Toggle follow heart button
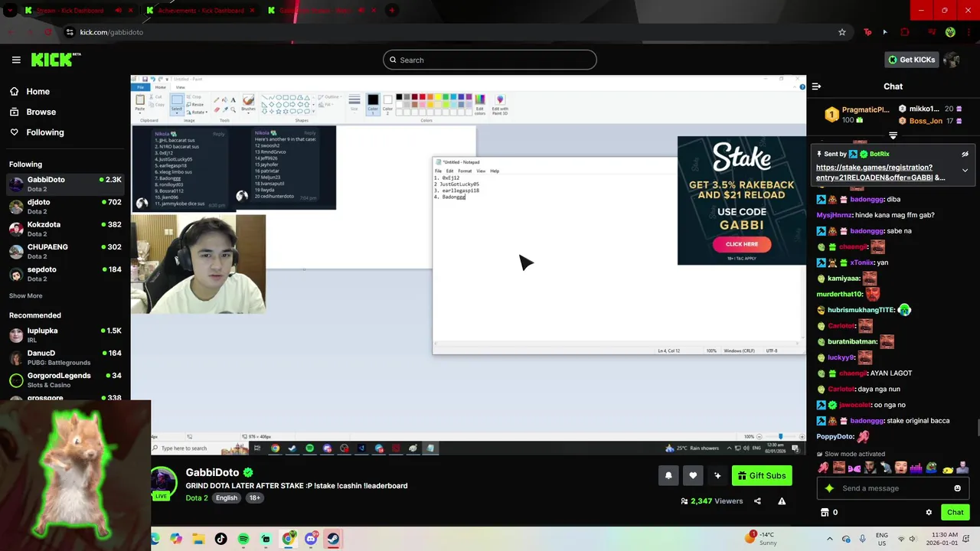980x551 pixels. [x=693, y=475]
